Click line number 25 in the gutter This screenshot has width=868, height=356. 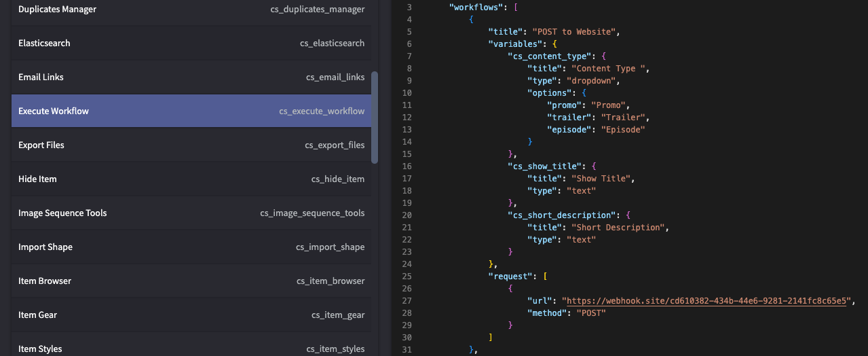click(x=407, y=277)
